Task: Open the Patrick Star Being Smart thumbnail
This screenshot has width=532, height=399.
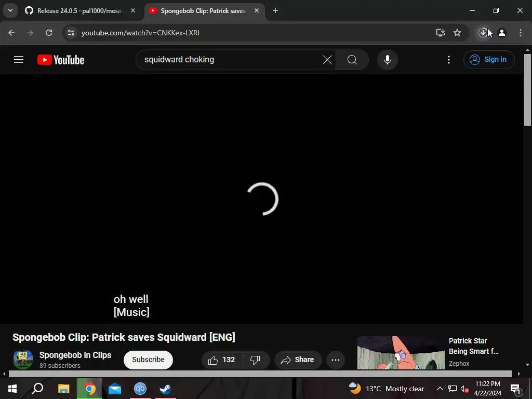Action: pyautogui.click(x=401, y=353)
